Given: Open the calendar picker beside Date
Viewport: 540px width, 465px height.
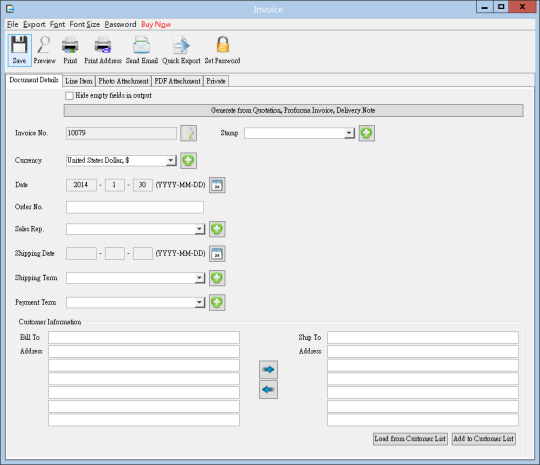Looking at the screenshot, I should point(217,185).
